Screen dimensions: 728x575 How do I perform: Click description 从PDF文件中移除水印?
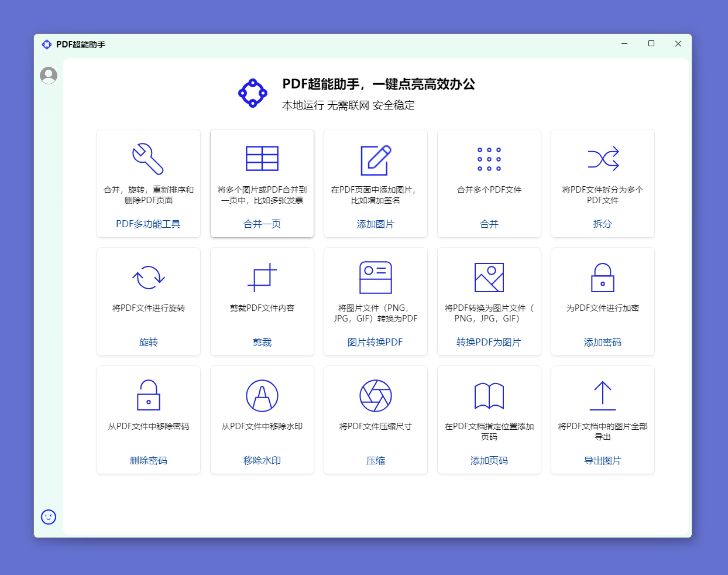point(262,426)
